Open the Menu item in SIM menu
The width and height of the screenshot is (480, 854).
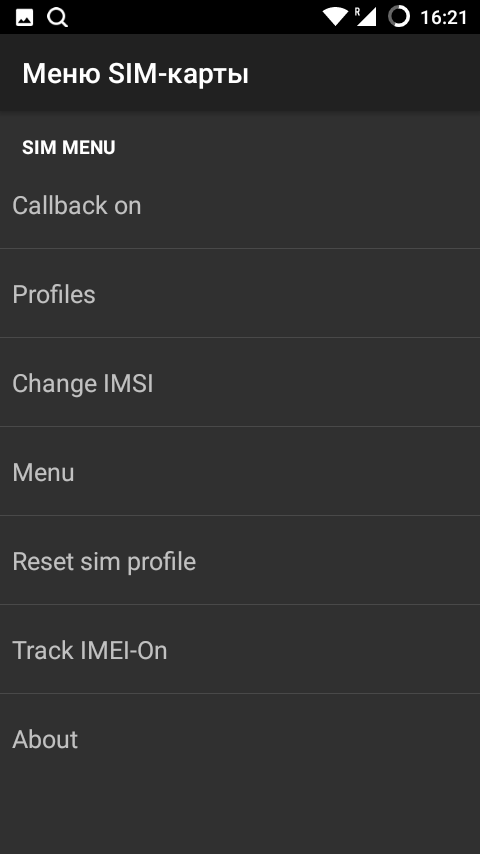click(240, 471)
